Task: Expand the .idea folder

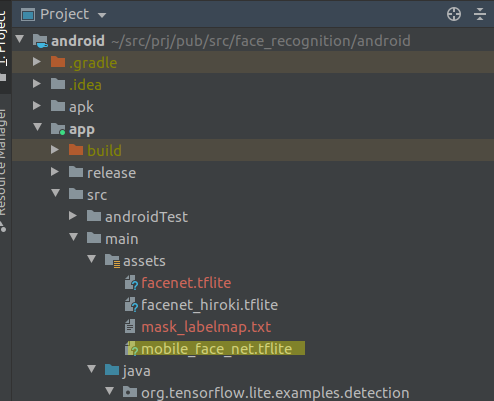Action: click(x=37, y=84)
